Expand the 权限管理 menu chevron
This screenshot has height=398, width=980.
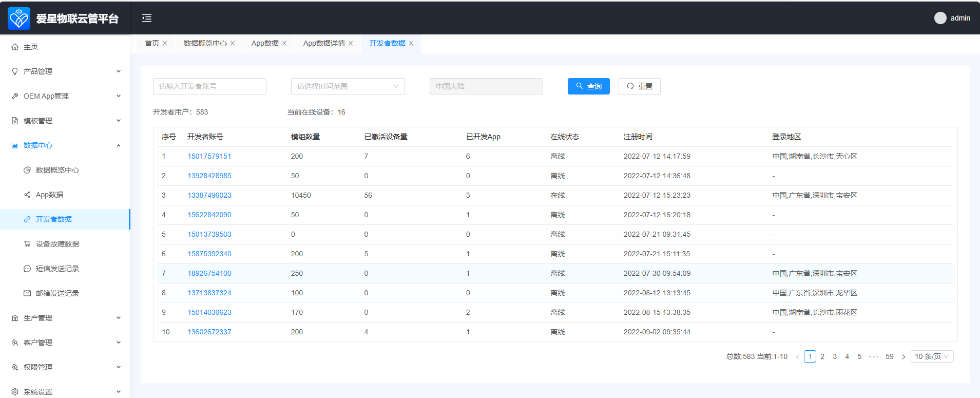pos(119,367)
